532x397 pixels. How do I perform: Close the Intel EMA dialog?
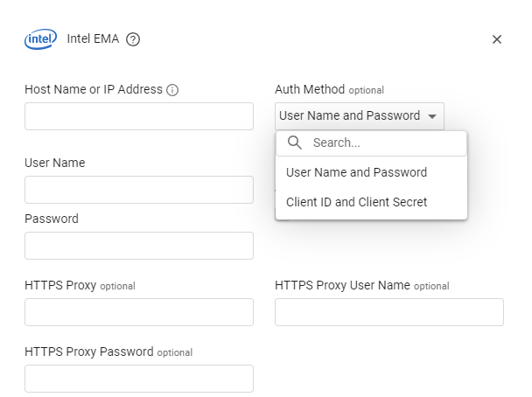pyautogui.click(x=497, y=39)
